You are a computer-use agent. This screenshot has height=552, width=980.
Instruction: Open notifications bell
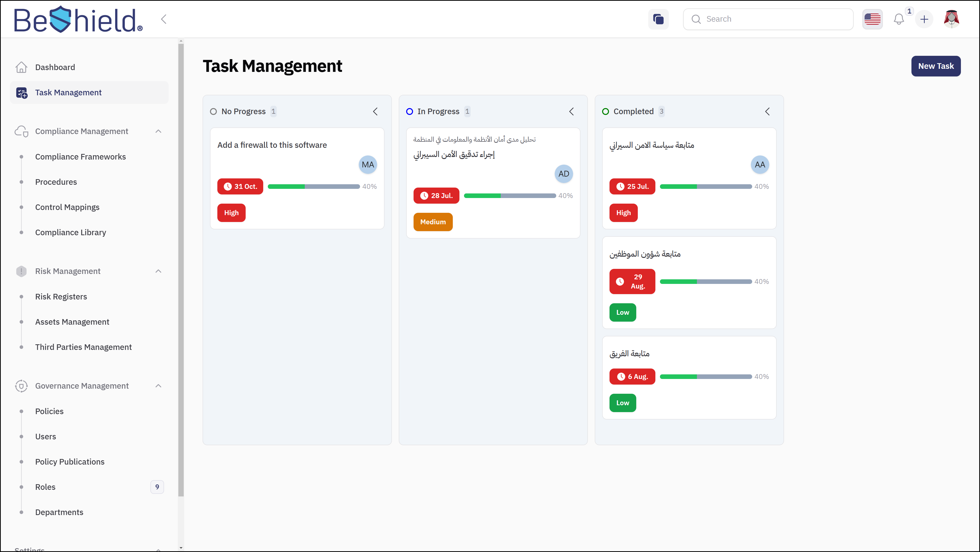(x=898, y=19)
